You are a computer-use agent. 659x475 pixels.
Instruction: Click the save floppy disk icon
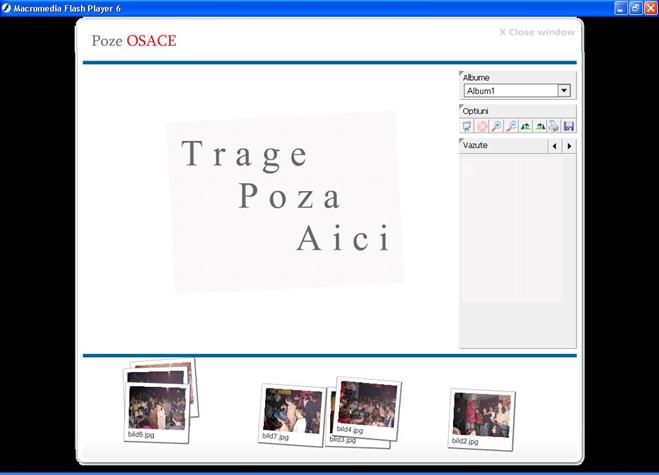pyautogui.click(x=568, y=127)
